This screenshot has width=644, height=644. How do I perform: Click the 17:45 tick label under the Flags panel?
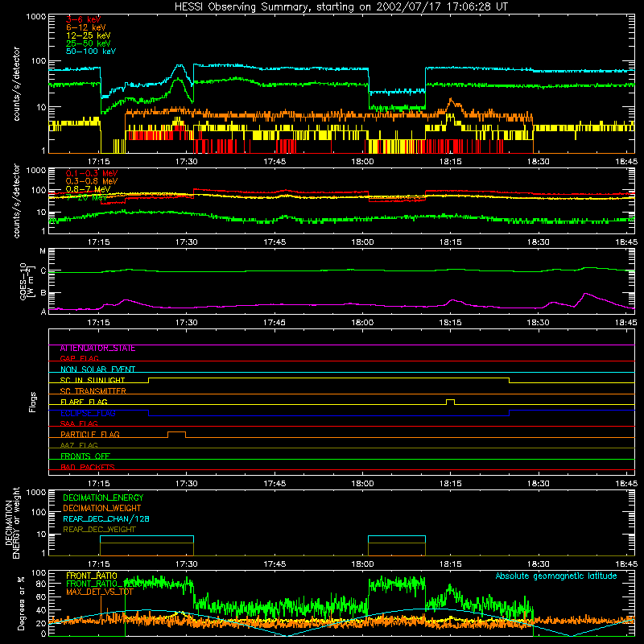point(275,484)
